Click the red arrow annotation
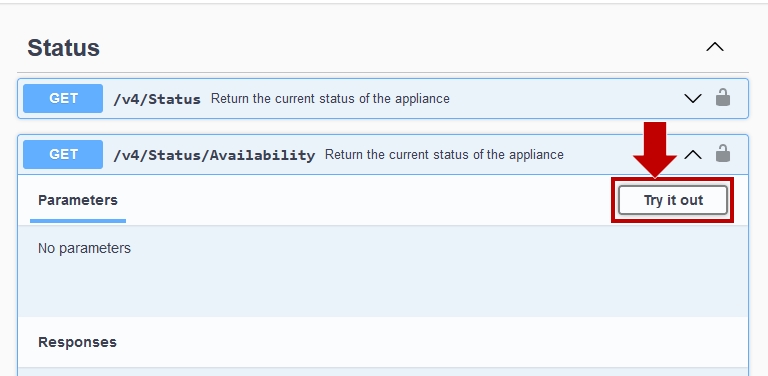This screenshot has width=768, height=376. tap(654, 149)
